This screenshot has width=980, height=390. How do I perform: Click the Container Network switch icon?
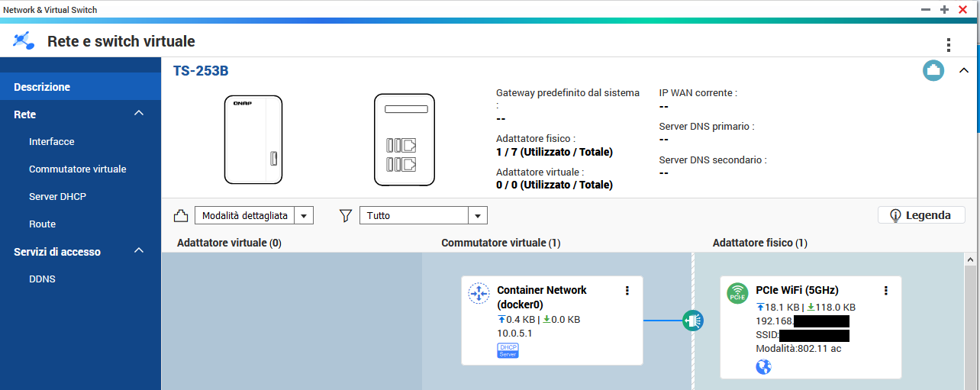479,292
